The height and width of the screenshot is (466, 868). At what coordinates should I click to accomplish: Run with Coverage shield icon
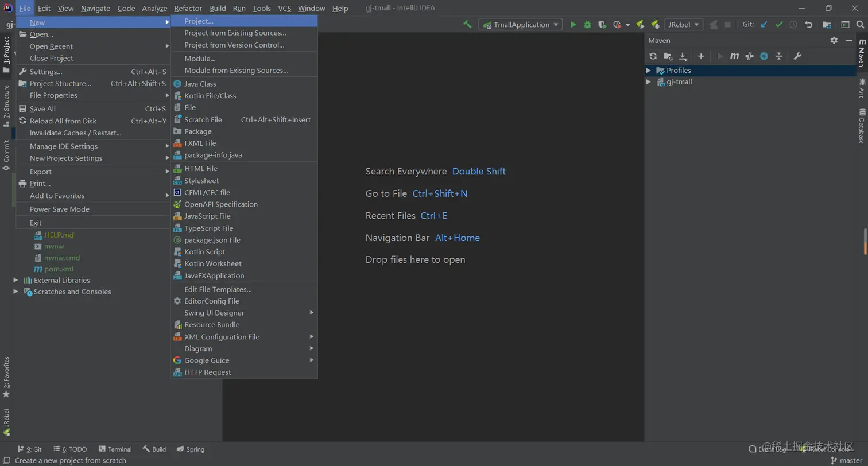click(x=602, y=25)
